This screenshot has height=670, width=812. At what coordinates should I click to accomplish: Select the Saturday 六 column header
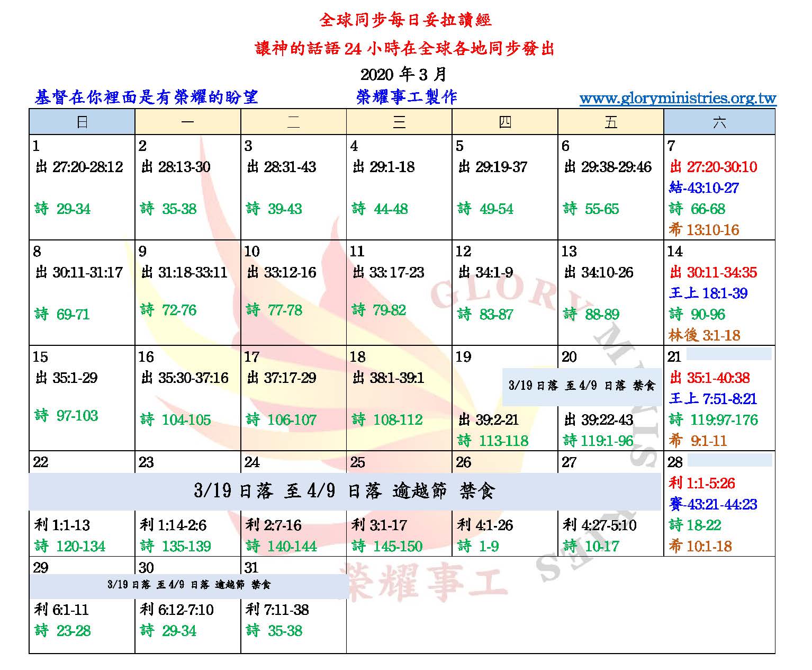tap(719, 122)
